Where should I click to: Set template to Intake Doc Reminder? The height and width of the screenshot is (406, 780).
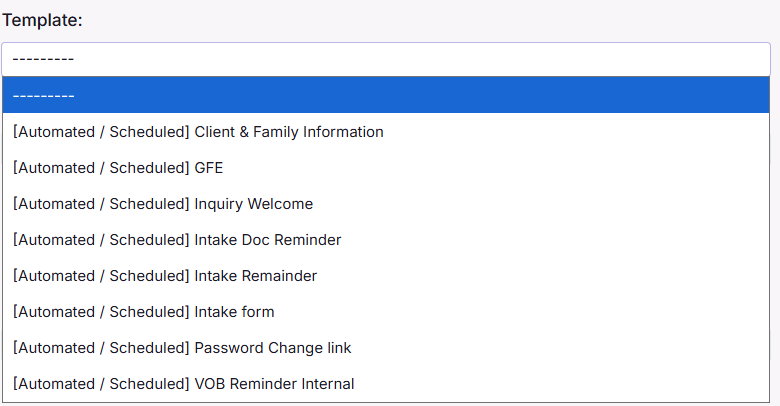[177, 240]
